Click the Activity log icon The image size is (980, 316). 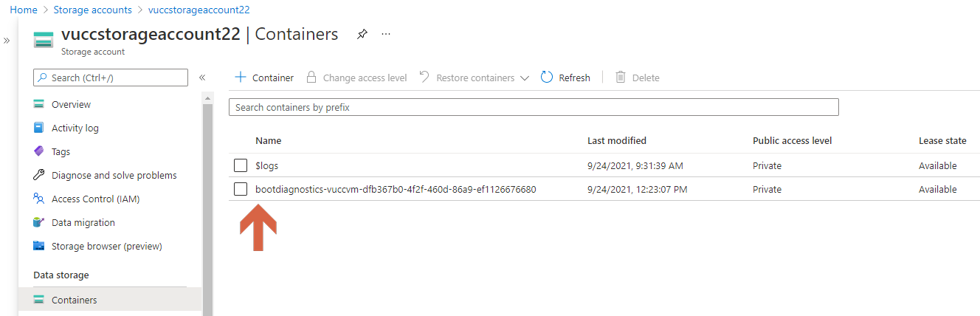click(39, 128)
